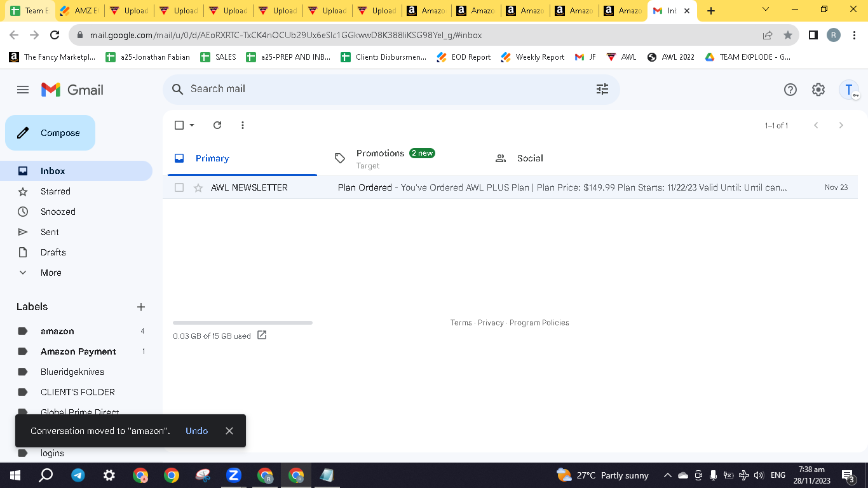
Task: Refresh the inbox
Action: [217, 125]
